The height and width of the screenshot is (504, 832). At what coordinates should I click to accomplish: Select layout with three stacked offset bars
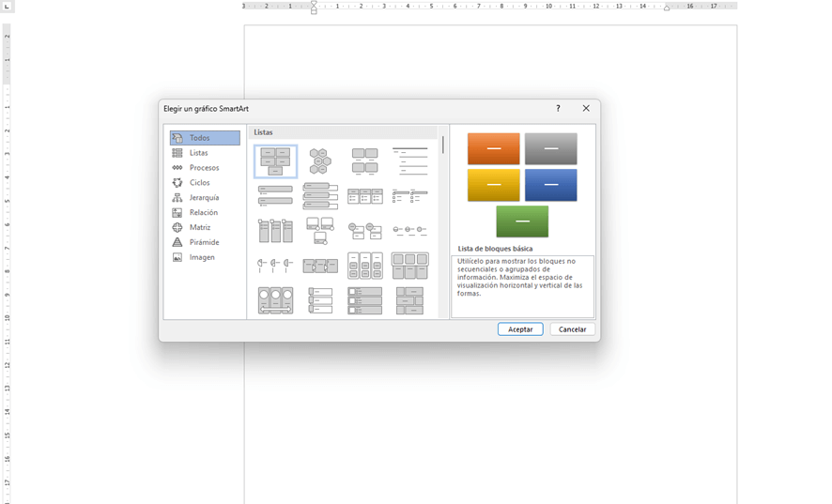point(320,196)
